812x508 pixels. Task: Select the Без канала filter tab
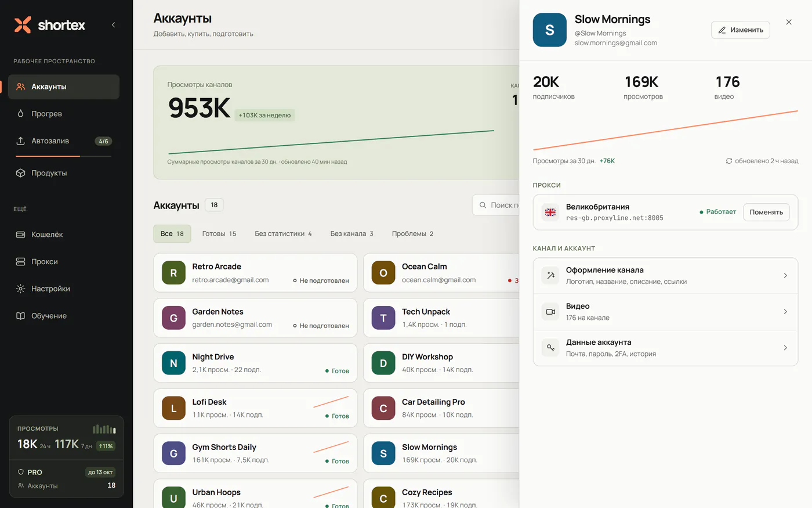point(351,233)
